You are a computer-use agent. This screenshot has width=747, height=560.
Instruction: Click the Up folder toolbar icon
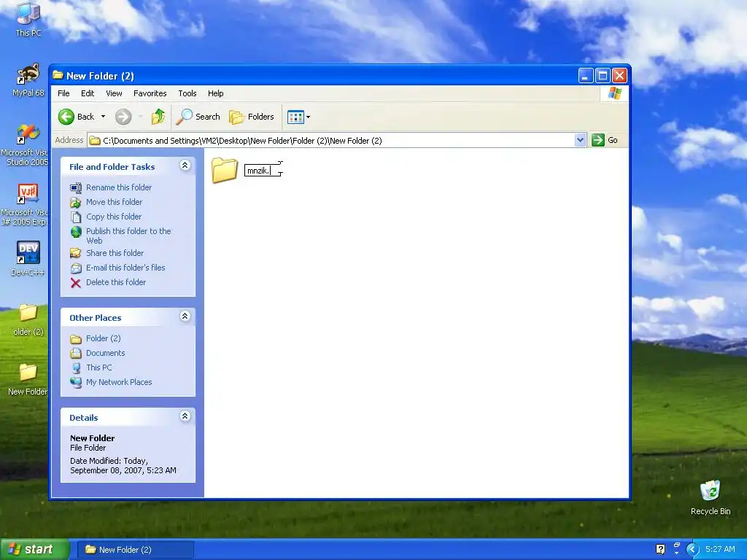tap(158, 117)
